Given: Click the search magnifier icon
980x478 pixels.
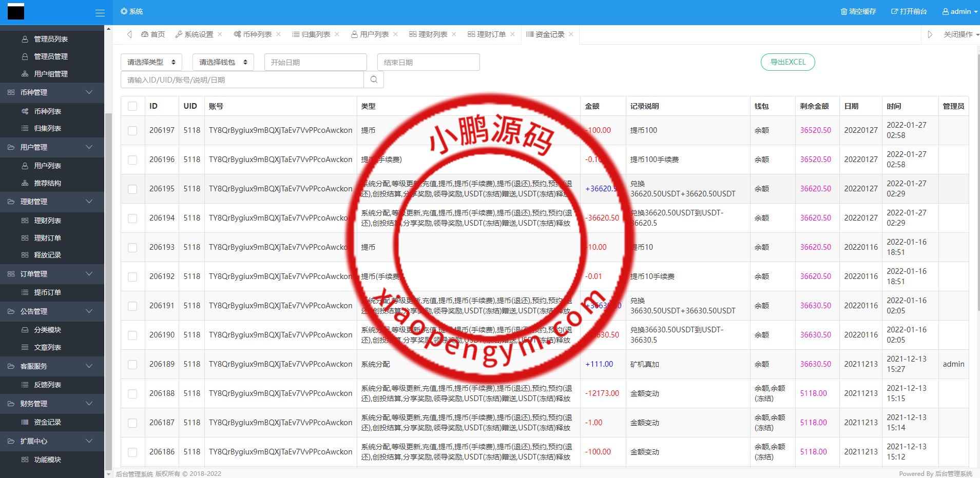Looking at the screenshot, I should point(374,79).
